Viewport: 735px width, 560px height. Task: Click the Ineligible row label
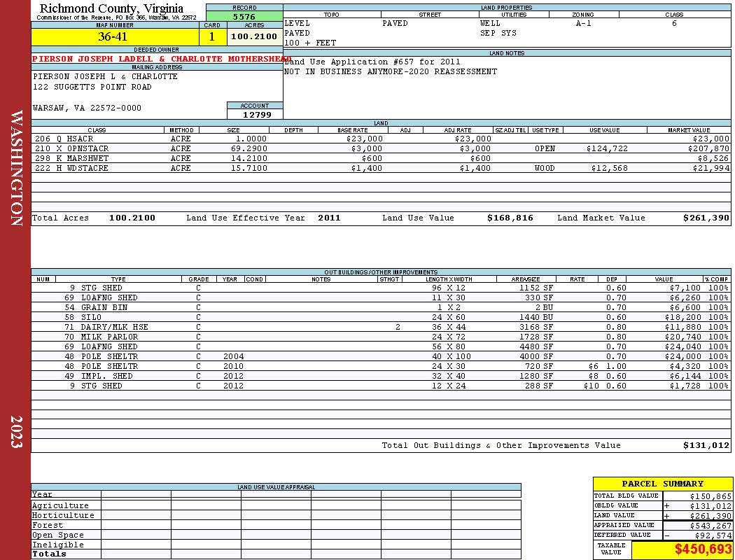point(57,545)
